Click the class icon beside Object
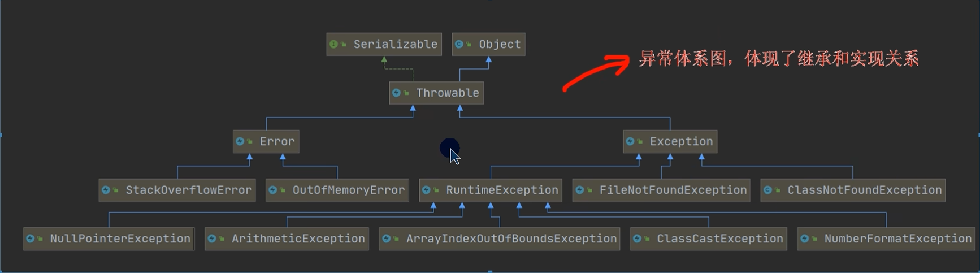This screenshot has width=980, height=273. [459, 44]
